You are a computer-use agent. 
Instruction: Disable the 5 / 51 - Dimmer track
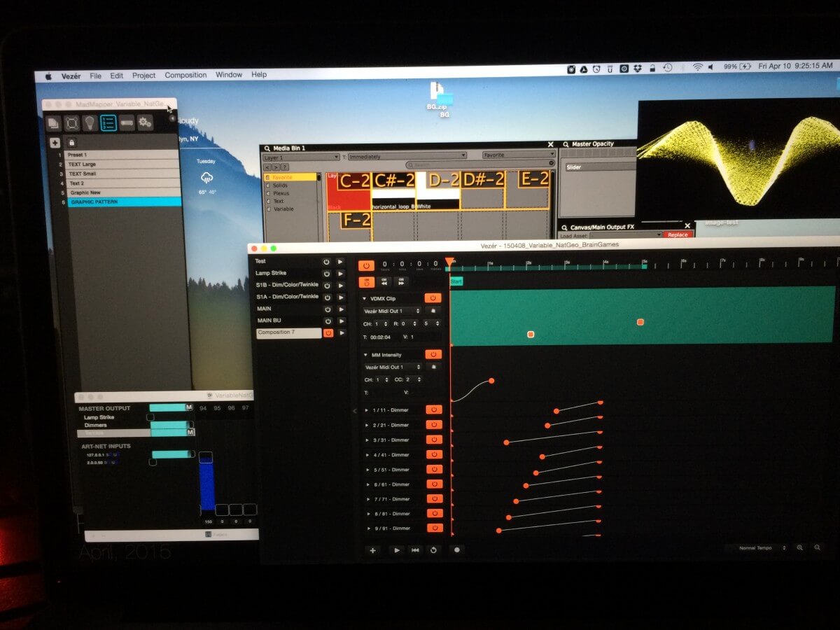(434, 469)
